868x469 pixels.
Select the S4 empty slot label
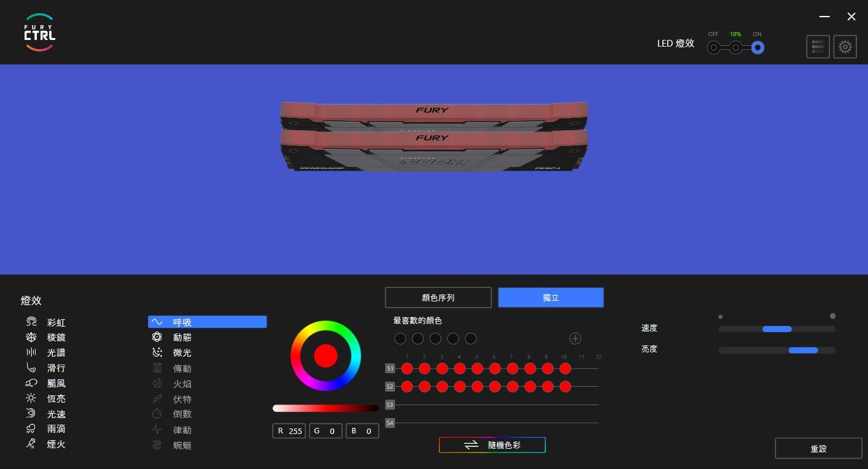pos(389,423)
